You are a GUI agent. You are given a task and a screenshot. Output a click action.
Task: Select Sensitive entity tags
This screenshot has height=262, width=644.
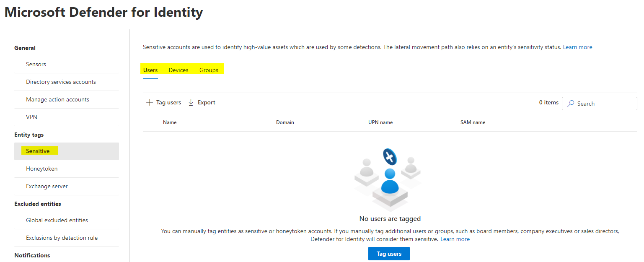pos(67,151)
